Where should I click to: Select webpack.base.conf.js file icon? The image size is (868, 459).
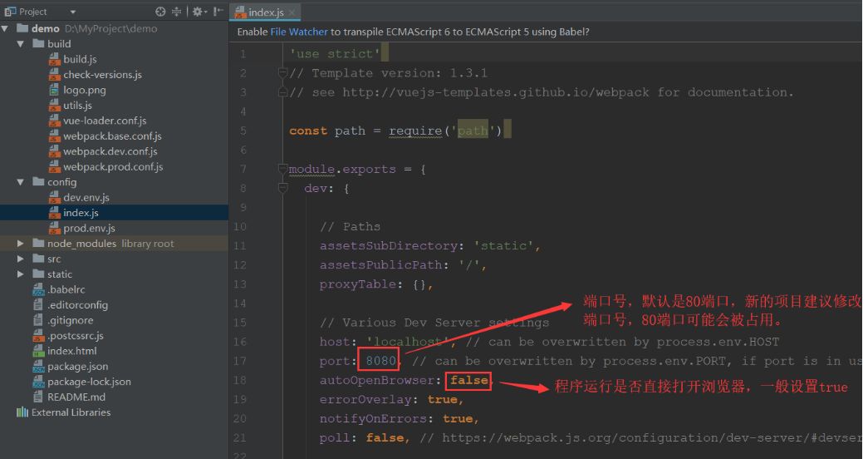[54, 136]
